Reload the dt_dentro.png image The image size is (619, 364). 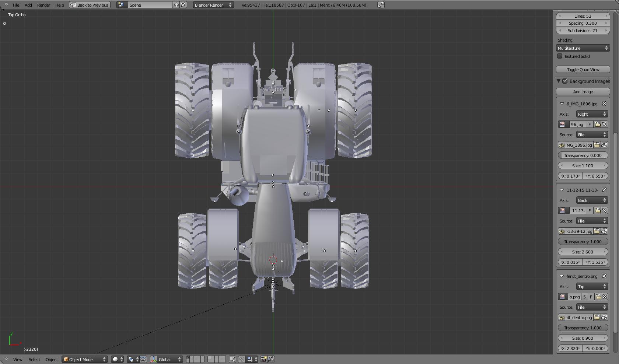604,318
